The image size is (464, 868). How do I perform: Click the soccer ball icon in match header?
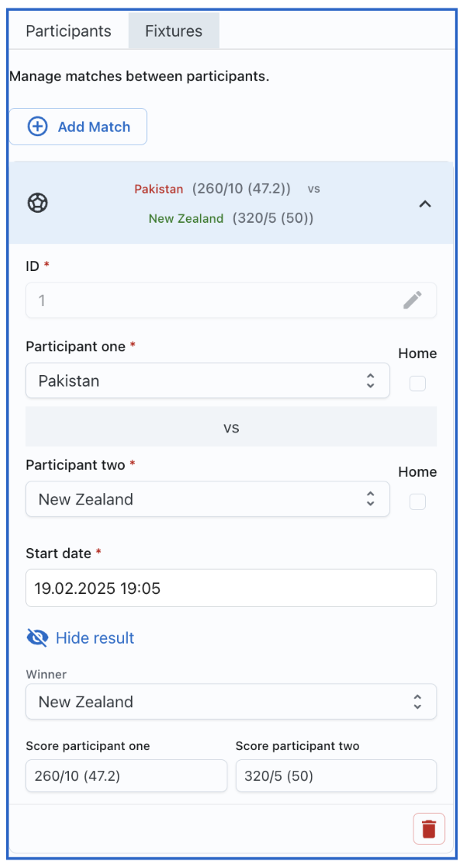(38, 203)
